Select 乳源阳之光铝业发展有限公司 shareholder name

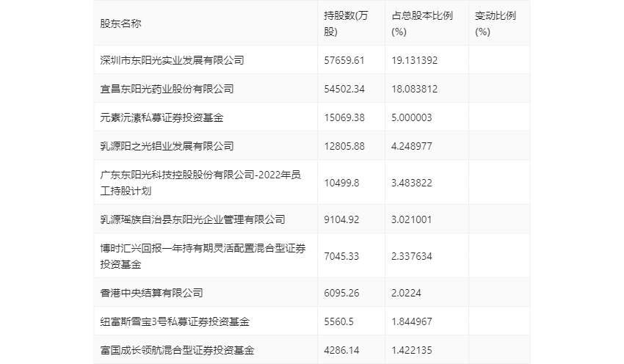167,146
